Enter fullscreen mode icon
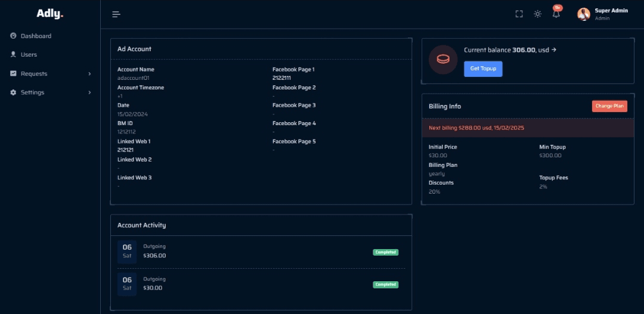The width and height of the screenshot is (644, 314). tap(519, 14)
